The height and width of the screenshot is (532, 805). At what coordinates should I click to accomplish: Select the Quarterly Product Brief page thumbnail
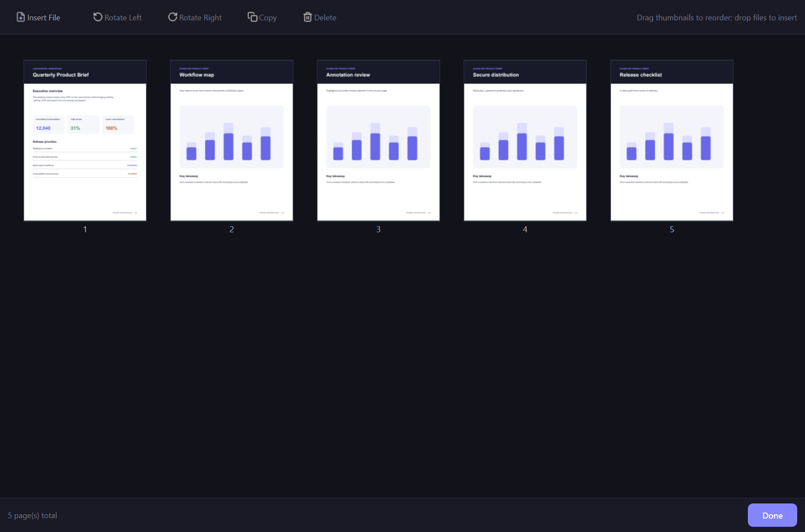pos(85,141)
